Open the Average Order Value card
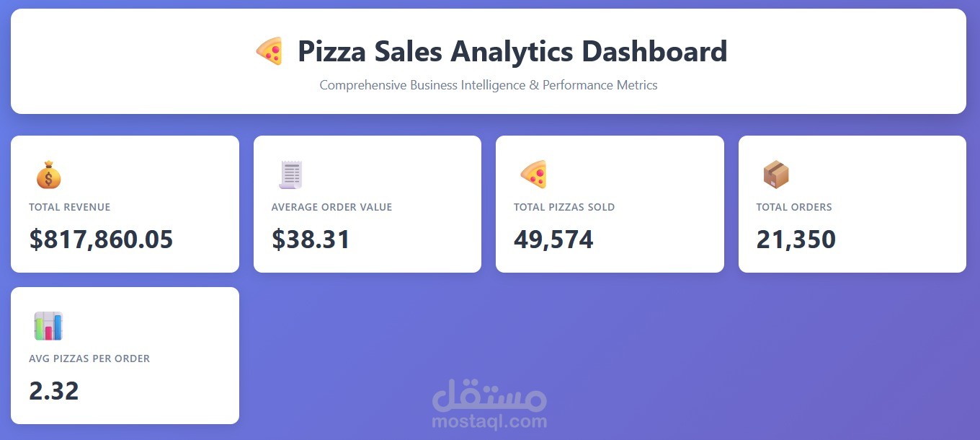Screen dimensions: 980x440 [x=367, y=204]
